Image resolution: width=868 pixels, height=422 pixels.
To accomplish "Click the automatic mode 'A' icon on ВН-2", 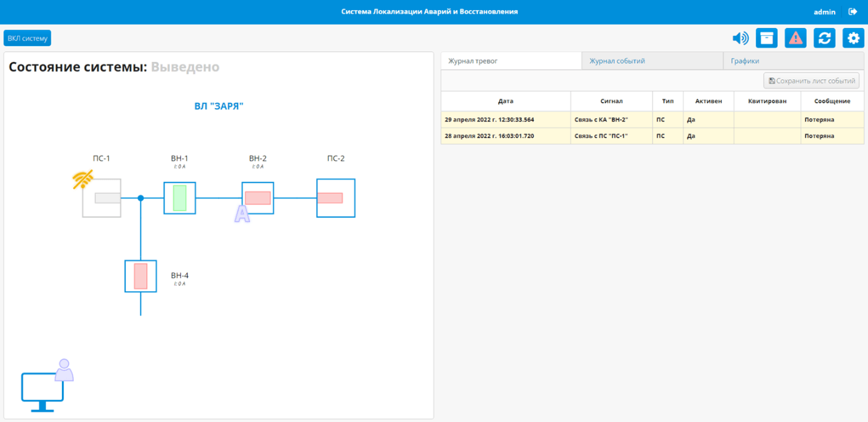I will pos(242,213).
